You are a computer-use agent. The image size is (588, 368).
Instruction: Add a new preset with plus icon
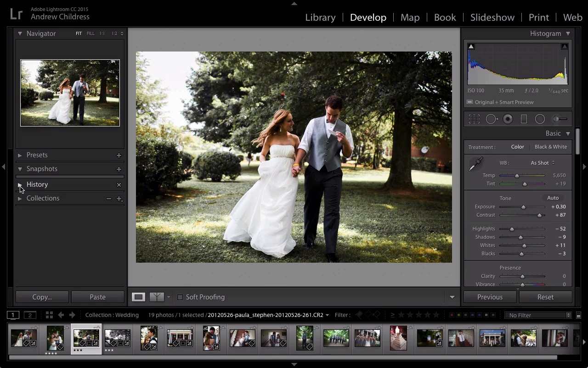(119, 155)
